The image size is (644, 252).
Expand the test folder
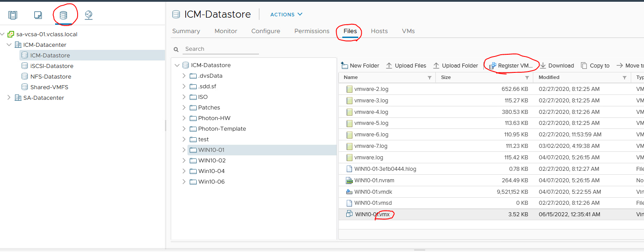pos(184,139)
